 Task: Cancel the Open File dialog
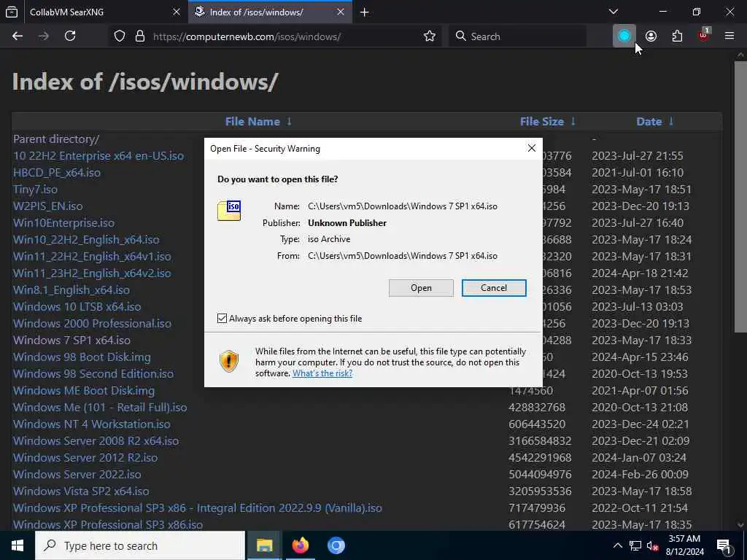(494, 288)
